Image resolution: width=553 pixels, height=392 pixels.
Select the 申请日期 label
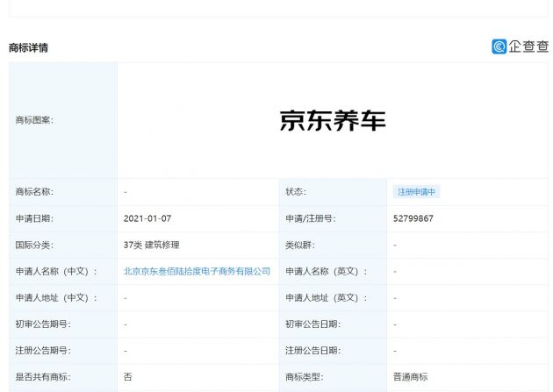pos(34,218)
